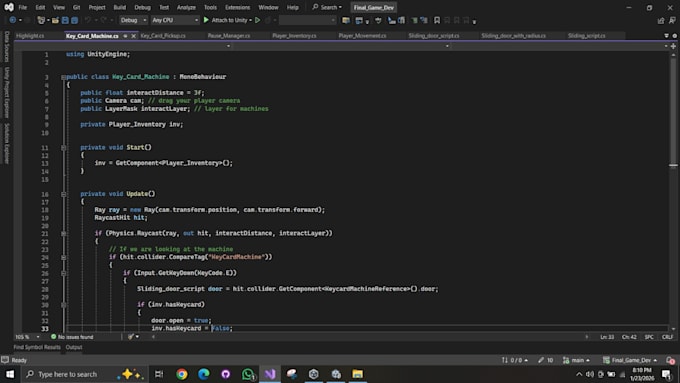
Task: Collapse the Physics.Raycast if-block at line 21
Action: tap(63, 234)
